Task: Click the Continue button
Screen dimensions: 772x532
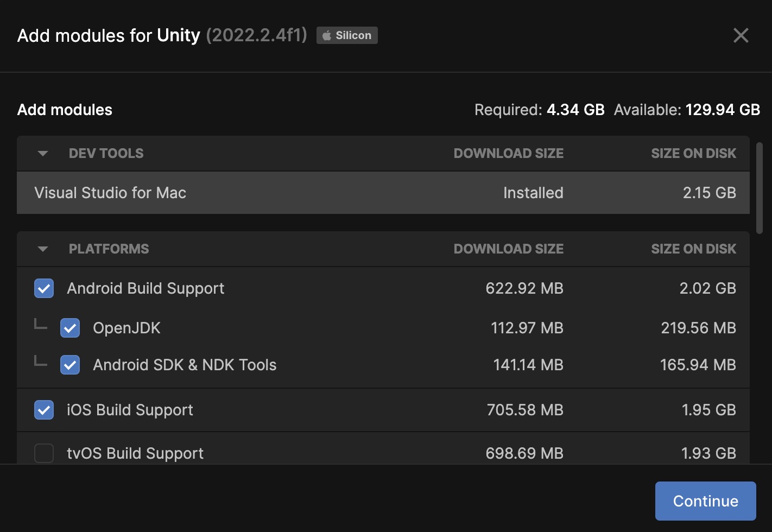Action: pyautogui.click(x=705, y=501)
